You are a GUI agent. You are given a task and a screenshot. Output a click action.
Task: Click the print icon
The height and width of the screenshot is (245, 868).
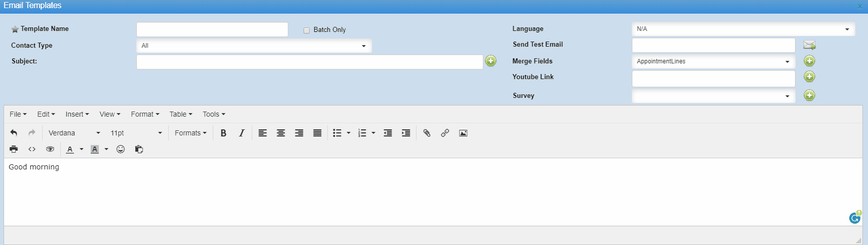pos(14,149)
